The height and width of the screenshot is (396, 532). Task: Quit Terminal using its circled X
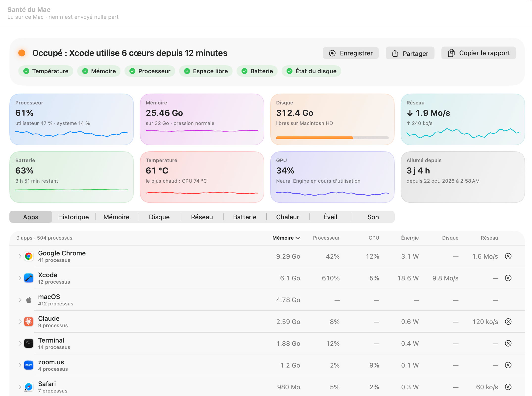[x=508, y=343]
